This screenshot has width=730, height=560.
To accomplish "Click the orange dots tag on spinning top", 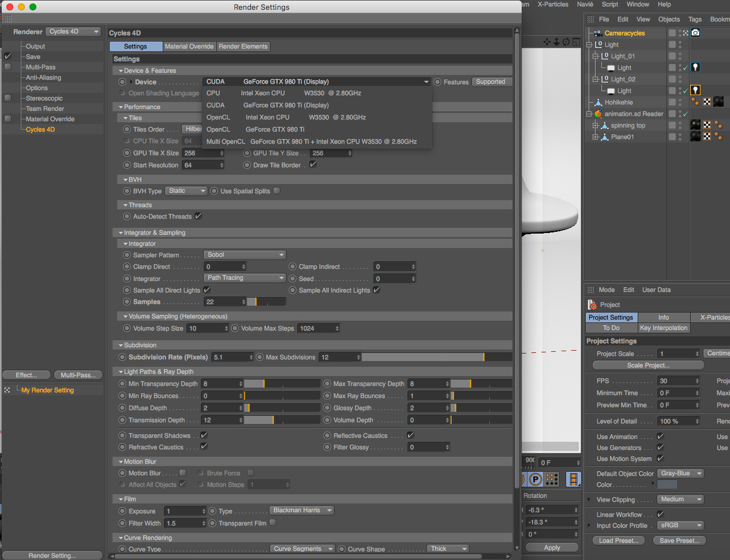I will pos(718,125).
